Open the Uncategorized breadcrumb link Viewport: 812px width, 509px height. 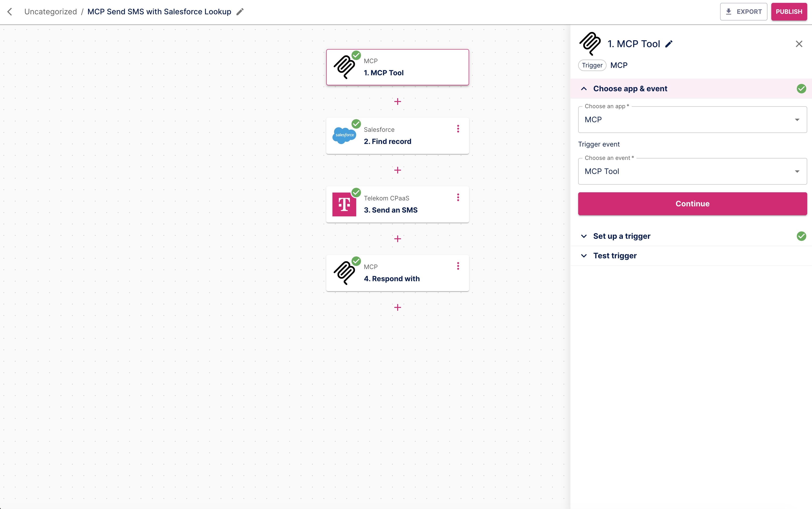click(x=50, y=12)
